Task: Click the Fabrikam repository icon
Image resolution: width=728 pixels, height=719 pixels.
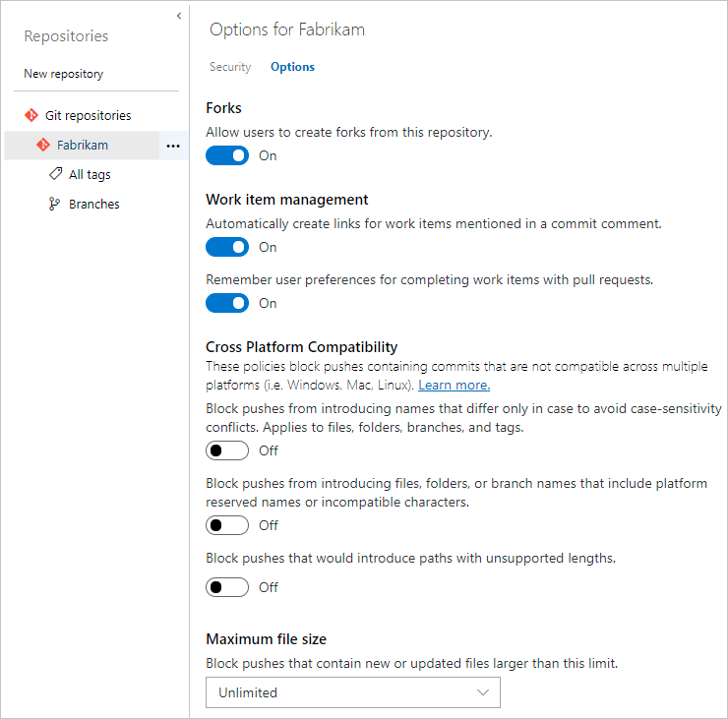Action: [x=42, y=145]
